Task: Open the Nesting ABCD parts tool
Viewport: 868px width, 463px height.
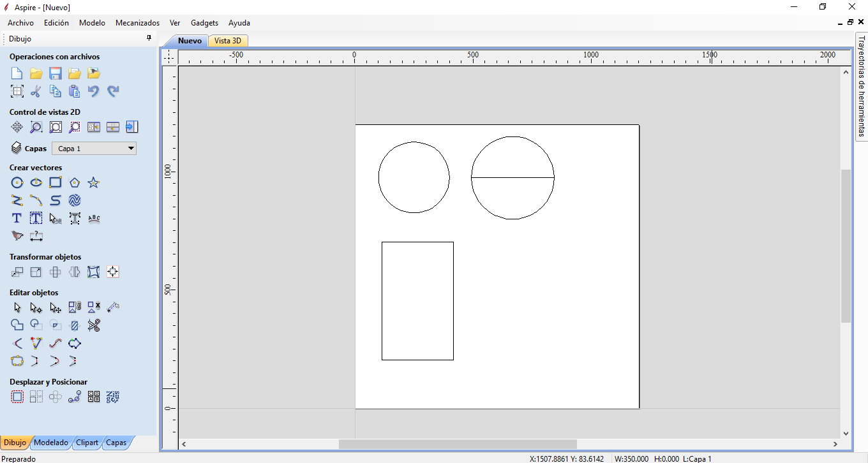Action: 94,397
